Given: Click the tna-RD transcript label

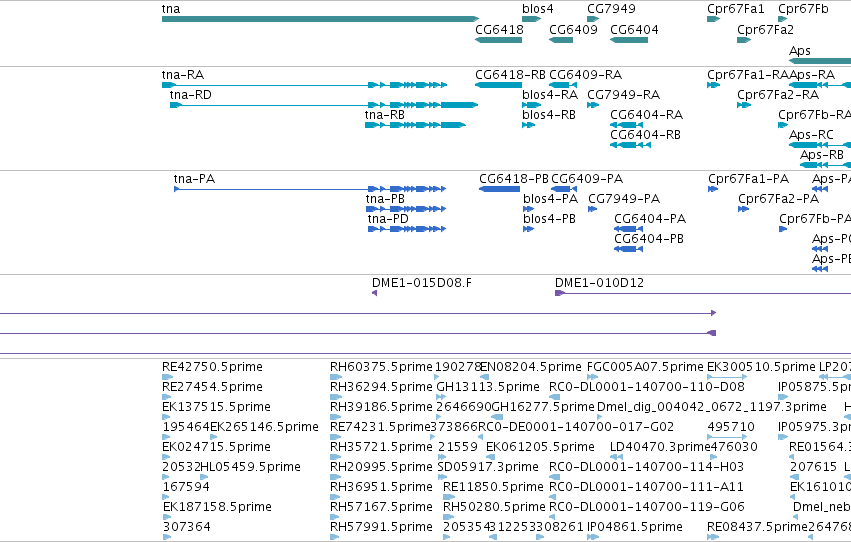Looking at the screenshot, I should pyautogui.click(x=190, y=95).
